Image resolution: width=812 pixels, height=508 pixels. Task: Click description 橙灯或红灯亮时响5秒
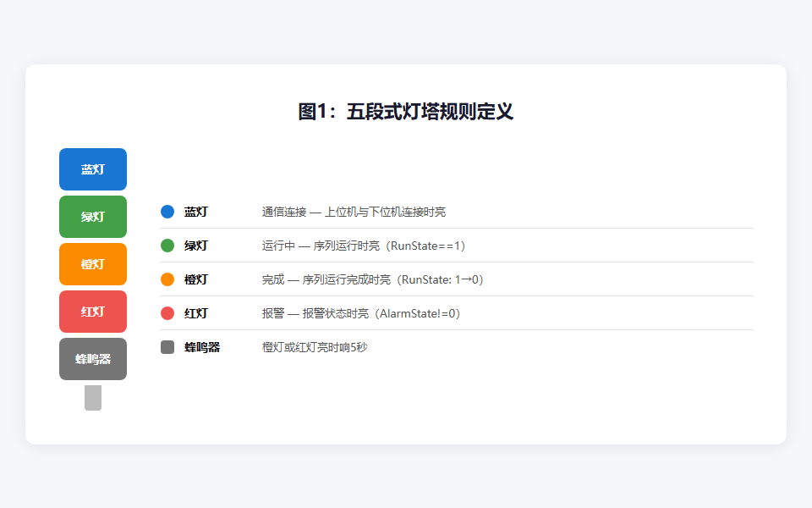315,347
